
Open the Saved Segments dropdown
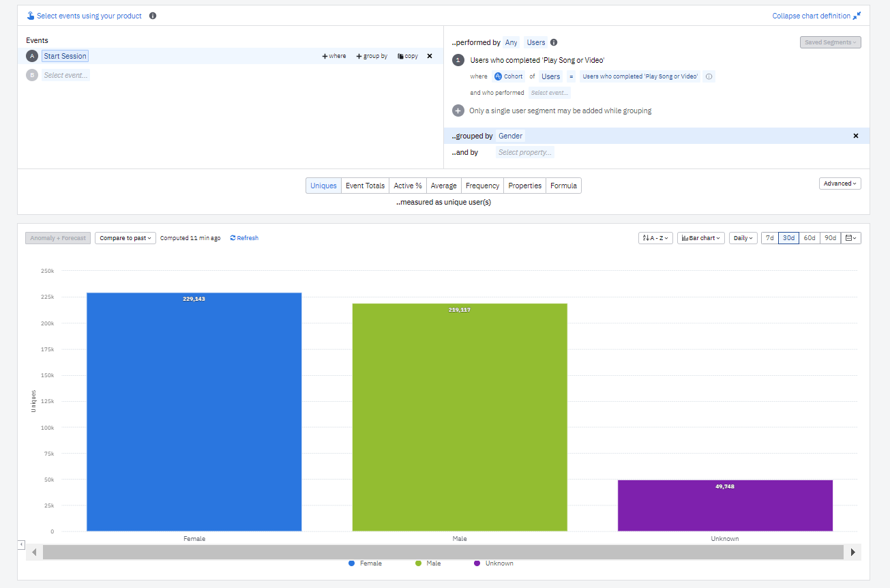click(831, 42)
